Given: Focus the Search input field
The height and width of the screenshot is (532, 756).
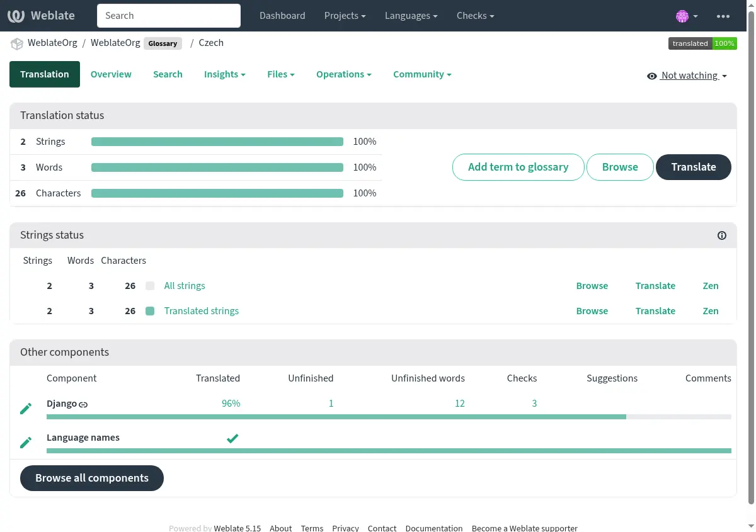Looking at the screenshot, I should [169, 16].
